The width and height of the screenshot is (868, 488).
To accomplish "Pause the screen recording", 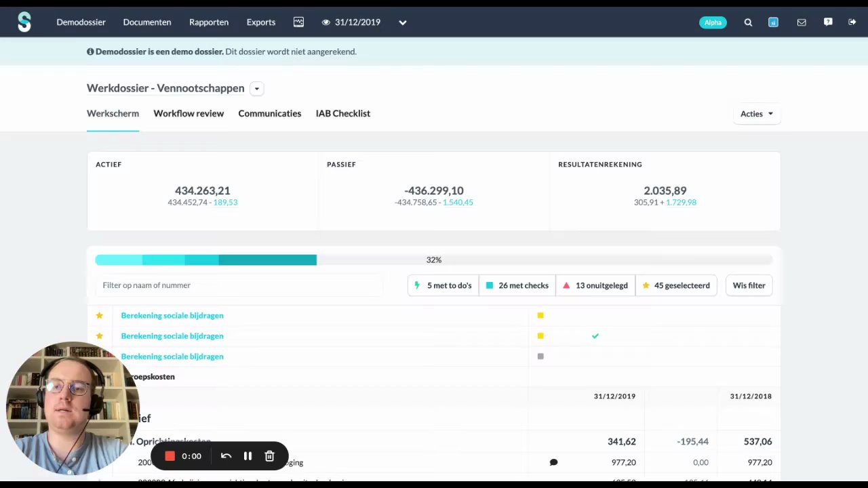I will (248, 456).
